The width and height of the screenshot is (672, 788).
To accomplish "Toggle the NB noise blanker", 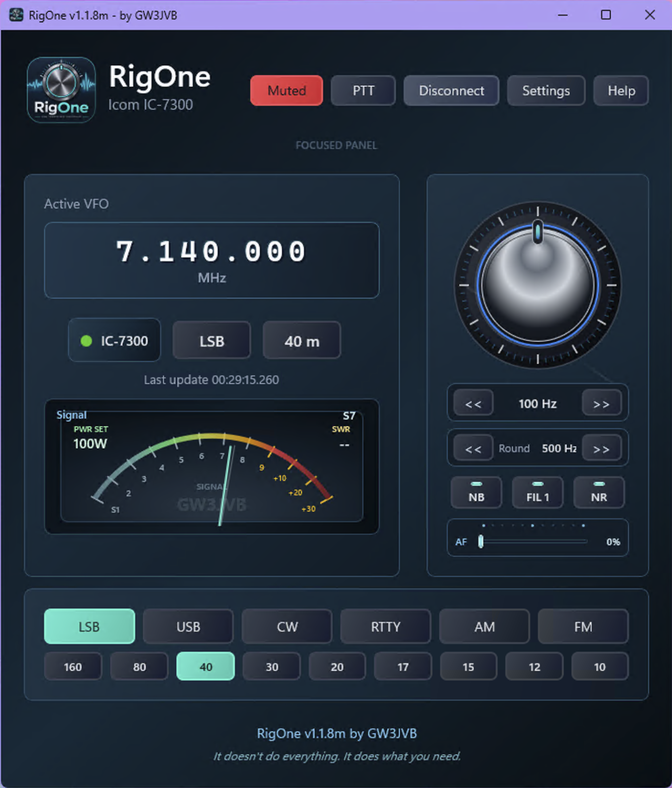I will (476, 492).
